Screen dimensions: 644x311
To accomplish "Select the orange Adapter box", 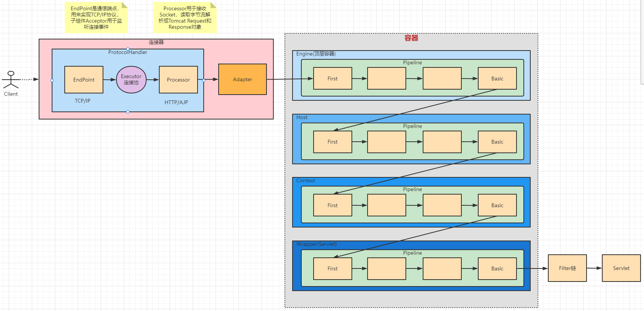I will point(242,79).
